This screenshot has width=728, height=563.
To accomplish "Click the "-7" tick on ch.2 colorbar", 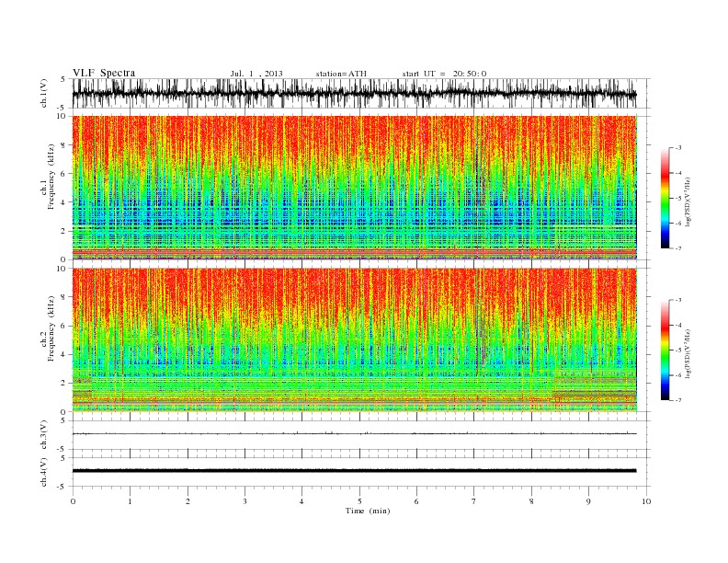I will point(678,400).
